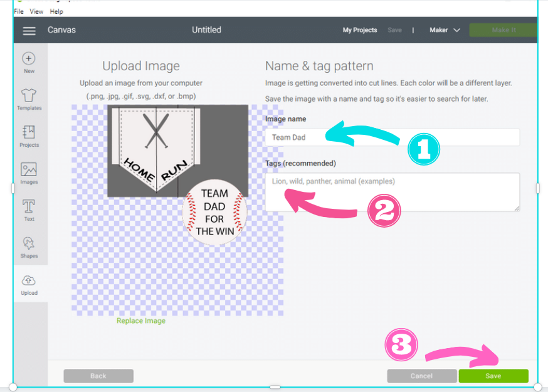Click the Tags field corner grip
Screen dimensions: 548x392
(x=517, y=208)
